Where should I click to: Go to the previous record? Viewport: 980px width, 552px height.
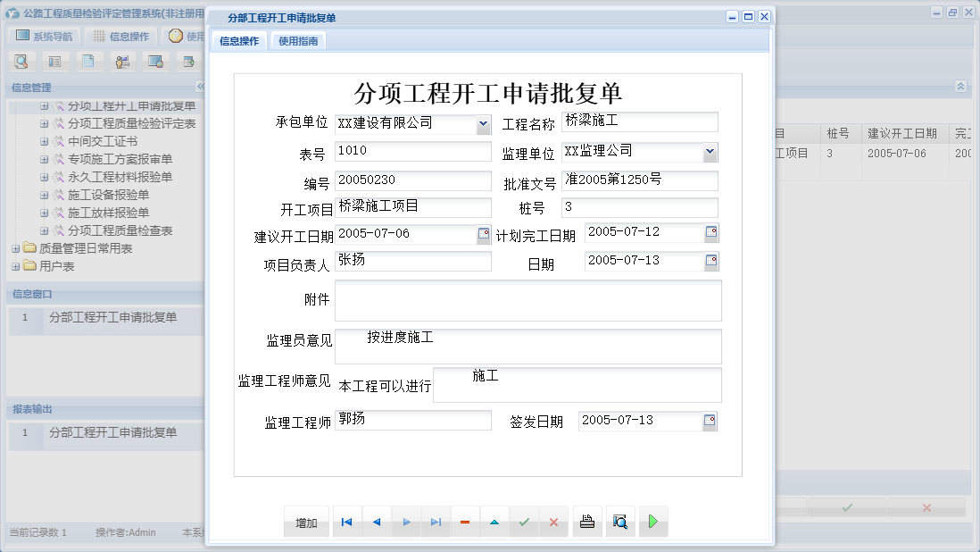pyautogui.click(x=377, y=523)
